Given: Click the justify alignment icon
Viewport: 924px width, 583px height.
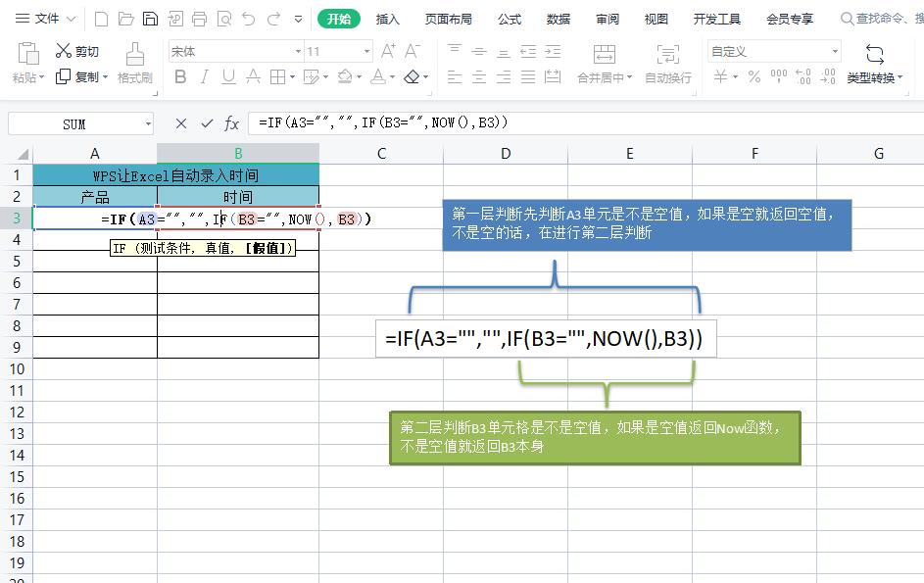Looking at the screenshot, I should (528, 76).
